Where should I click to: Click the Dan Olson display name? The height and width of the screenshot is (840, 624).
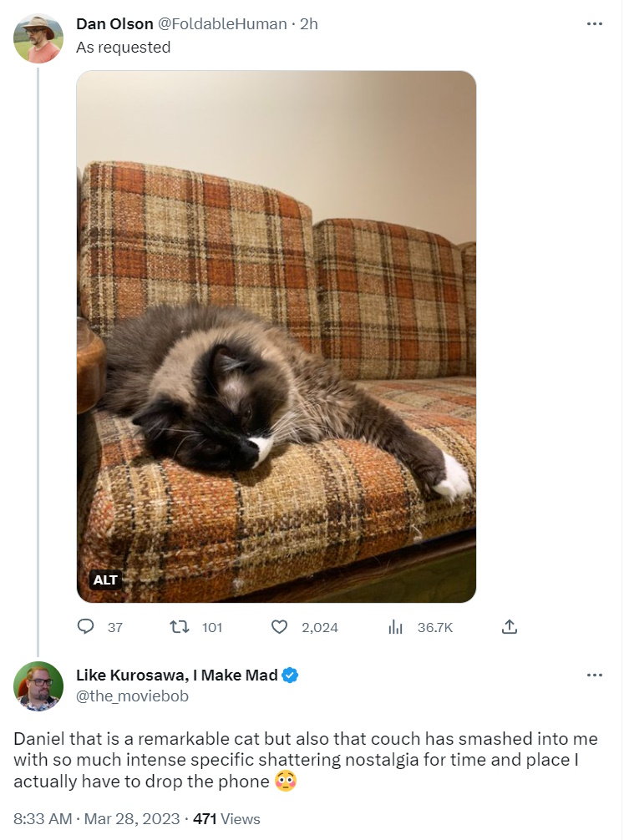point(114,24)
